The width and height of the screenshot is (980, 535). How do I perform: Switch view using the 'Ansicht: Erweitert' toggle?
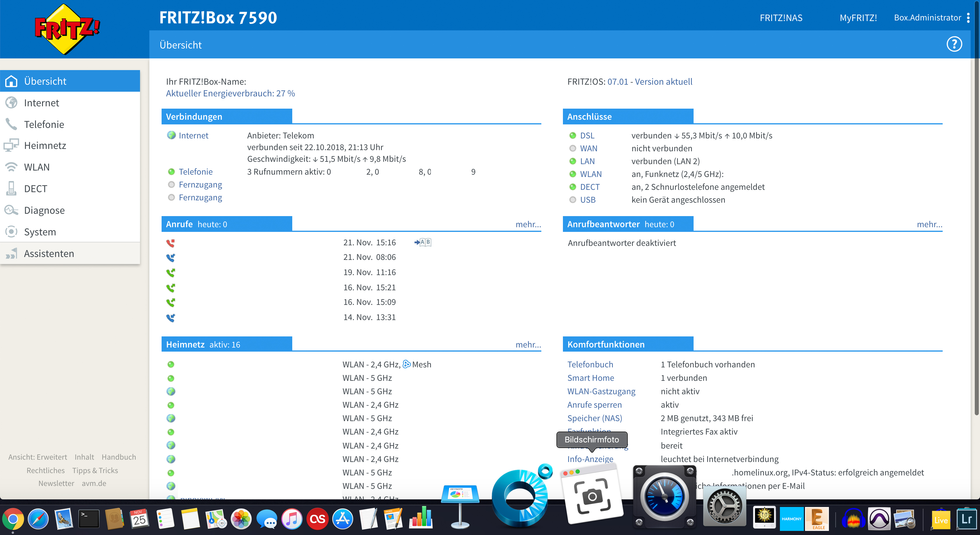click(x=38, y=457)
